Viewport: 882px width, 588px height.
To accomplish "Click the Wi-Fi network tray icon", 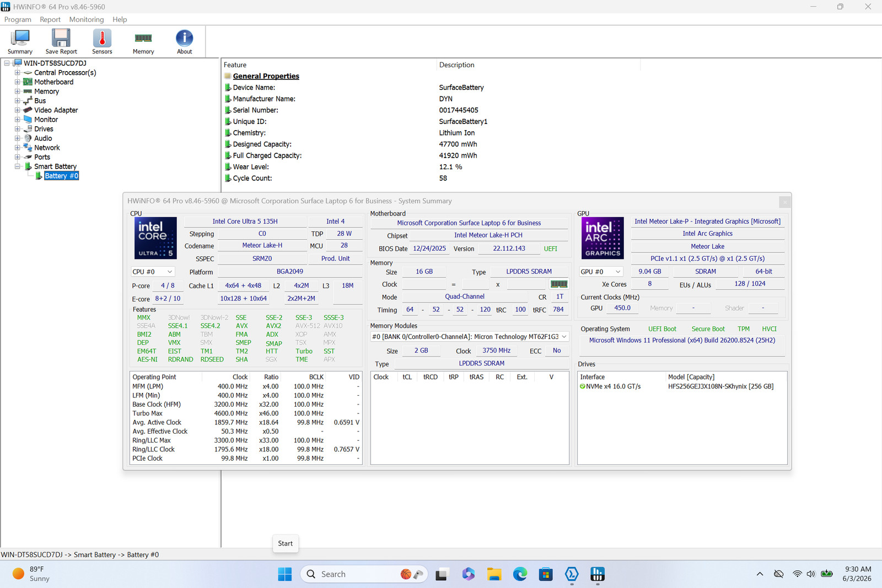I will click(797, 574).
